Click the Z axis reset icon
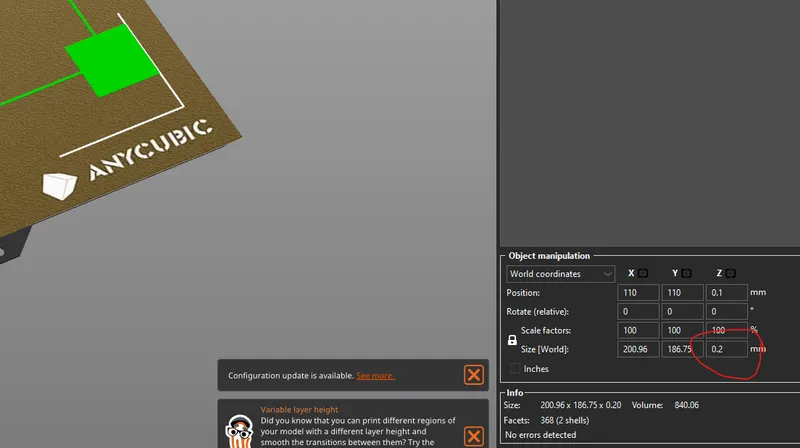The height and width of the screenshot is (448, 800). (731, 273)
